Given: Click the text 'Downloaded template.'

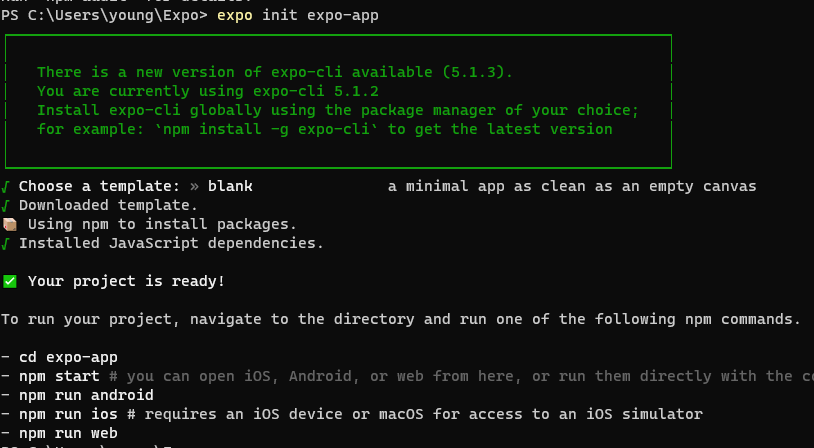Looking at the screenshot, I should tap(108, 206).
